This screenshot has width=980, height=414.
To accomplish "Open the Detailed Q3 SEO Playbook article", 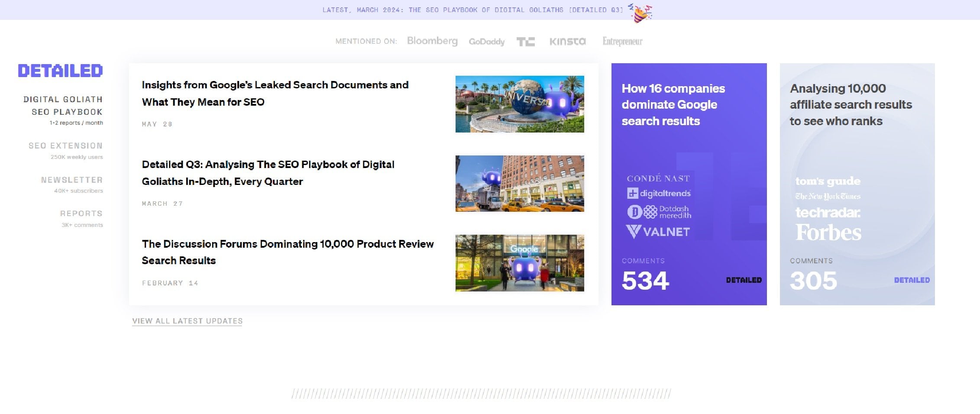I will 268,173.
